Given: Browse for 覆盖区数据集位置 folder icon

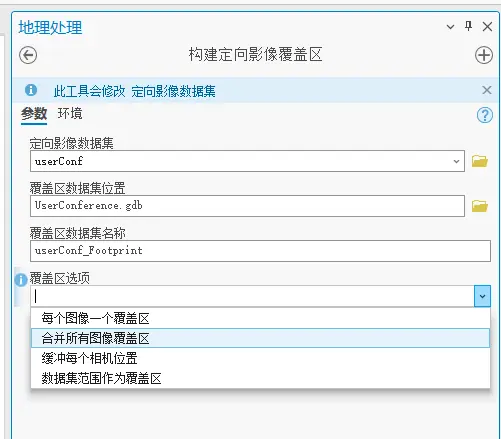Looking at the screenshot, I should [480, 206].
